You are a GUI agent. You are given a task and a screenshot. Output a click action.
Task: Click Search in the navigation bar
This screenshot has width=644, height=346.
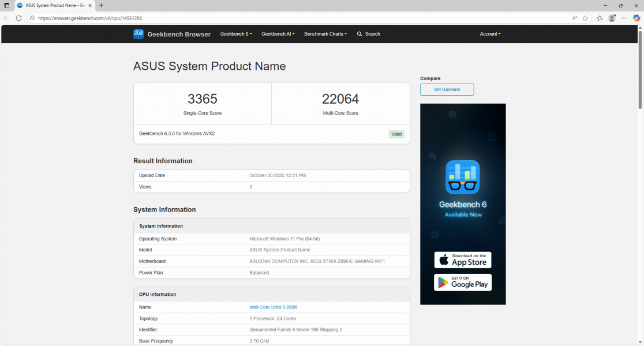click(369, 34)
